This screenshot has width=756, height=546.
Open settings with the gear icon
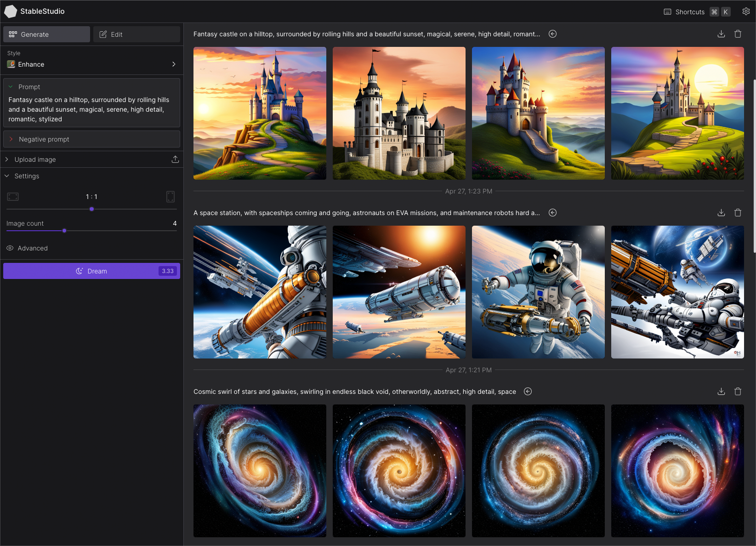pyautogui.click(x=746, y=11)
